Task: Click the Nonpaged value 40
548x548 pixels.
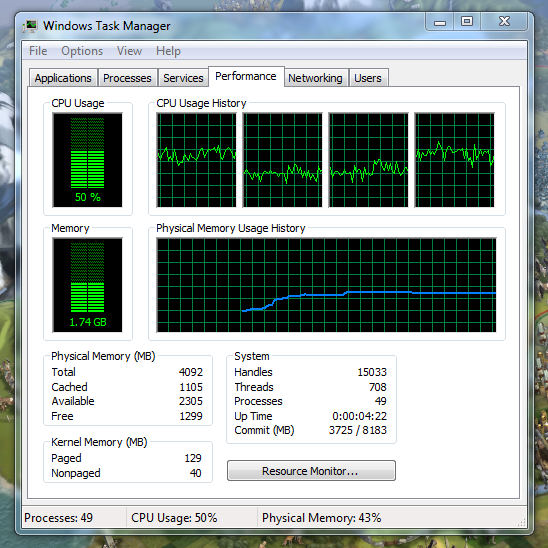Action: [x=196, y=473]
